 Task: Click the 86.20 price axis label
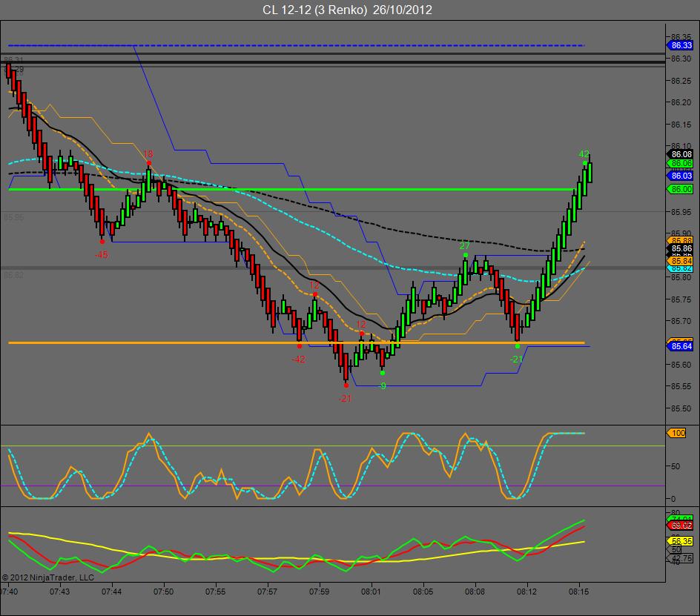[x=681, y=102]
